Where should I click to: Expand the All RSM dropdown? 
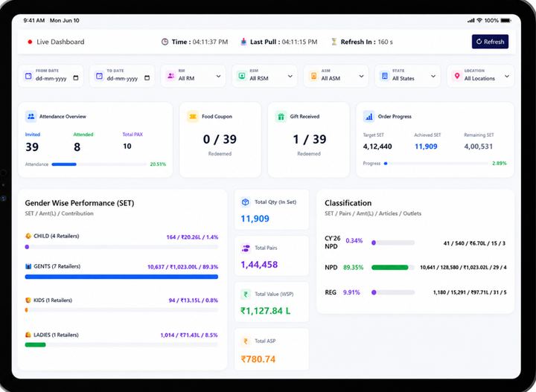click(x=264, y=76)
